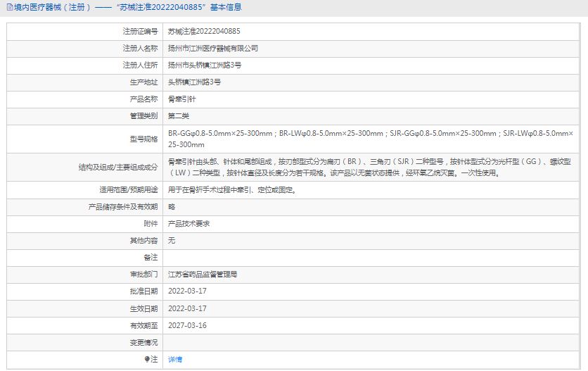
Task: Click the document icon before the page title
Action: click(10, 7)
